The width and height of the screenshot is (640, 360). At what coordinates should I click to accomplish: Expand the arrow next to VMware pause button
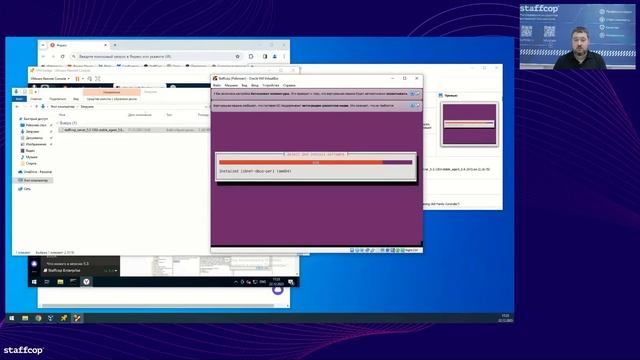pos(82,78)
